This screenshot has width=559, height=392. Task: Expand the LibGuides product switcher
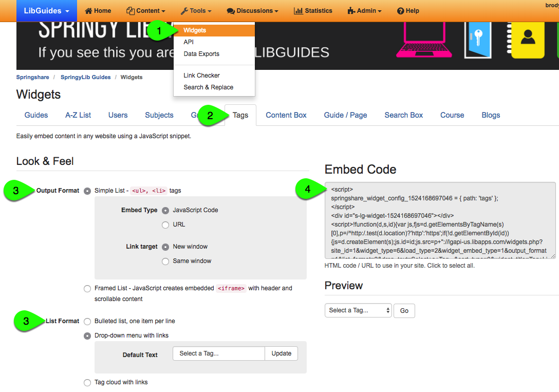tap(46, 10)
